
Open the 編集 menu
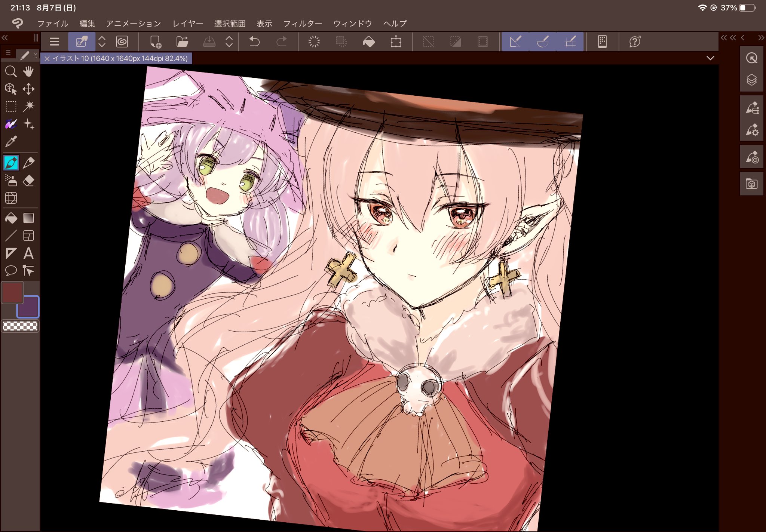[87, 24]
